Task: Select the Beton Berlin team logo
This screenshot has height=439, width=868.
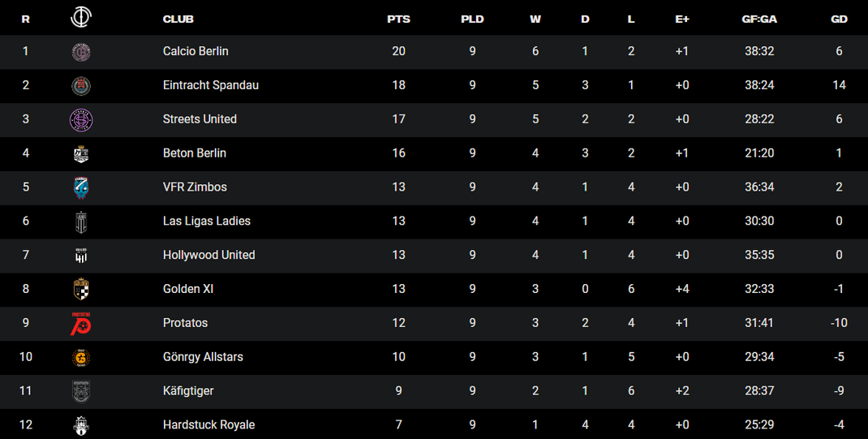Action: coord(81,154)
